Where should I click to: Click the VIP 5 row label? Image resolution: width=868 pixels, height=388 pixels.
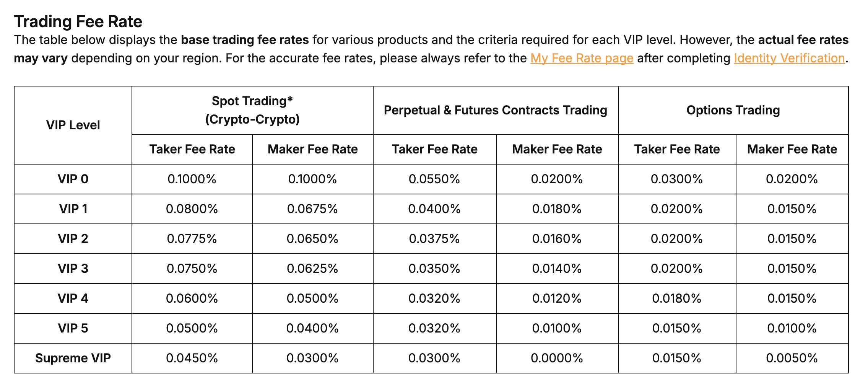(x=73, y=328)
